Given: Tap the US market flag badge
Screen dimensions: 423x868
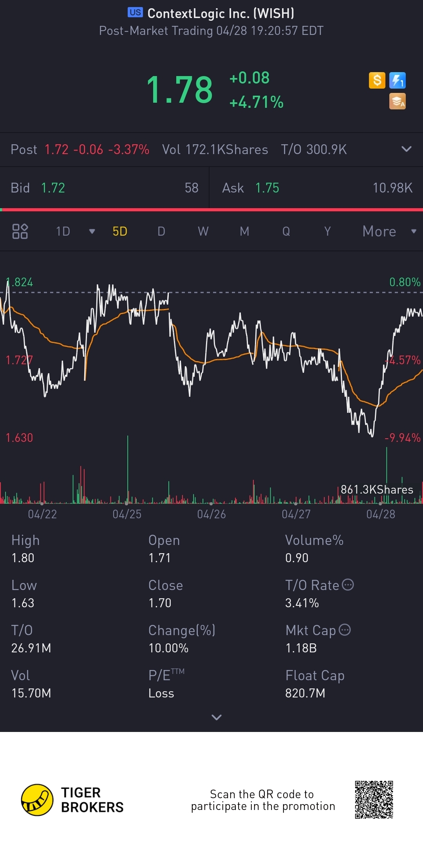Looking at the screenshot, I should pyautogui.click(x=136, y=13).
